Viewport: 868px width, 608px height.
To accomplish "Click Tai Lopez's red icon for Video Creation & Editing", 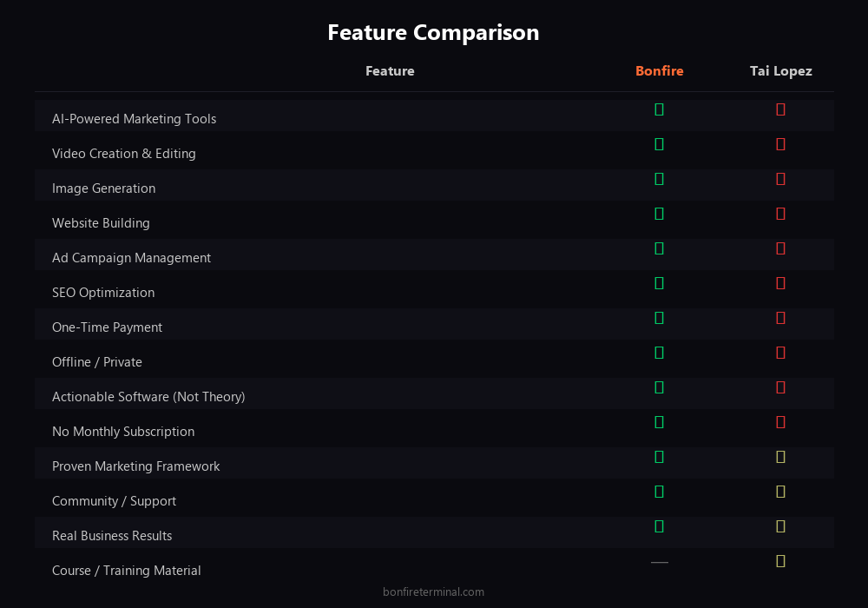I will coord(780,144).
